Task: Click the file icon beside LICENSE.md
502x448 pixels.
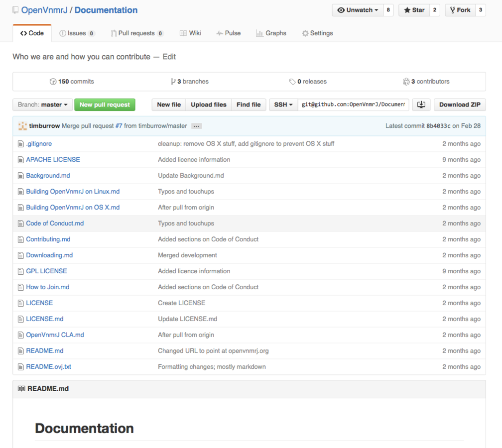Action: click(x=21, y=319)
